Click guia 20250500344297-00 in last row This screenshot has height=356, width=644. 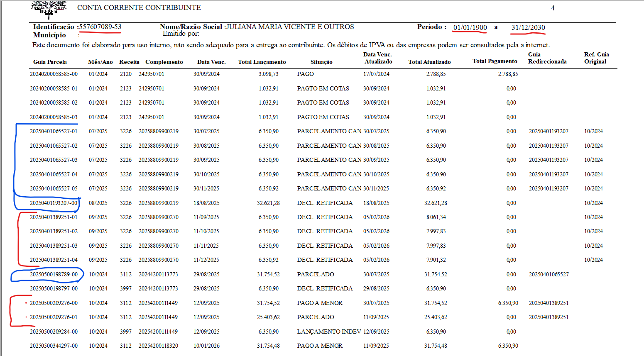(x=54, y=346)
